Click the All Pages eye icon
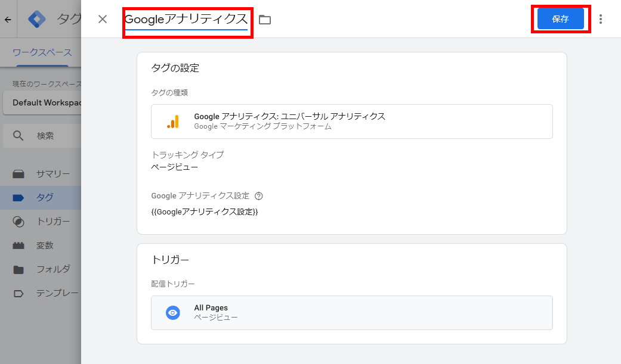The image size is (621, 364). click(x=172, y=313)
